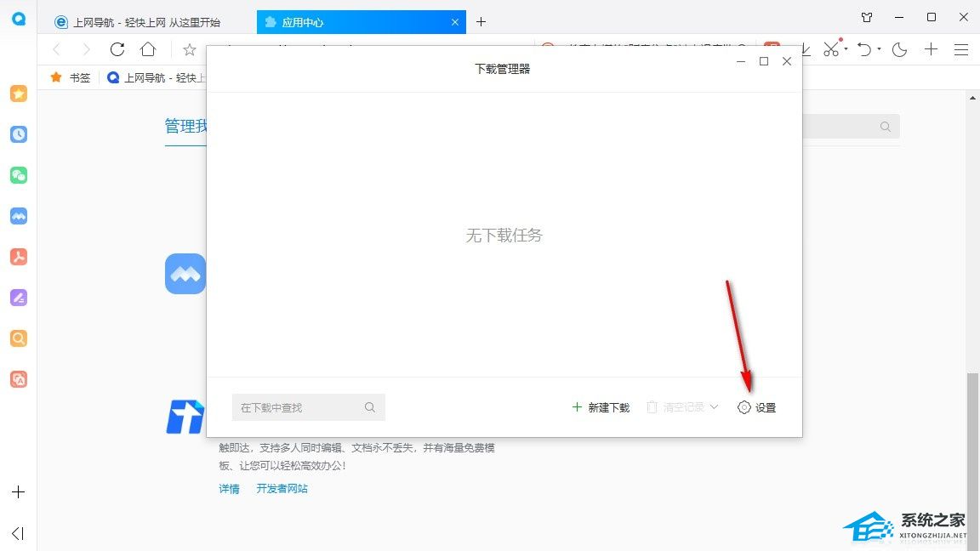Screen dimensions: 980x551
Task: Select the 管理我 heading tab in app center
Action: pos(185,126)
